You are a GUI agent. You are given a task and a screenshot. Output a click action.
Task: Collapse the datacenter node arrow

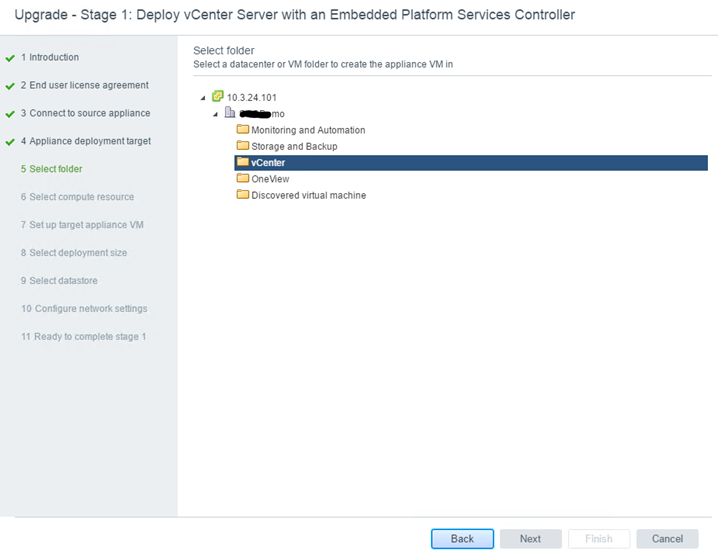coord(215,114)
